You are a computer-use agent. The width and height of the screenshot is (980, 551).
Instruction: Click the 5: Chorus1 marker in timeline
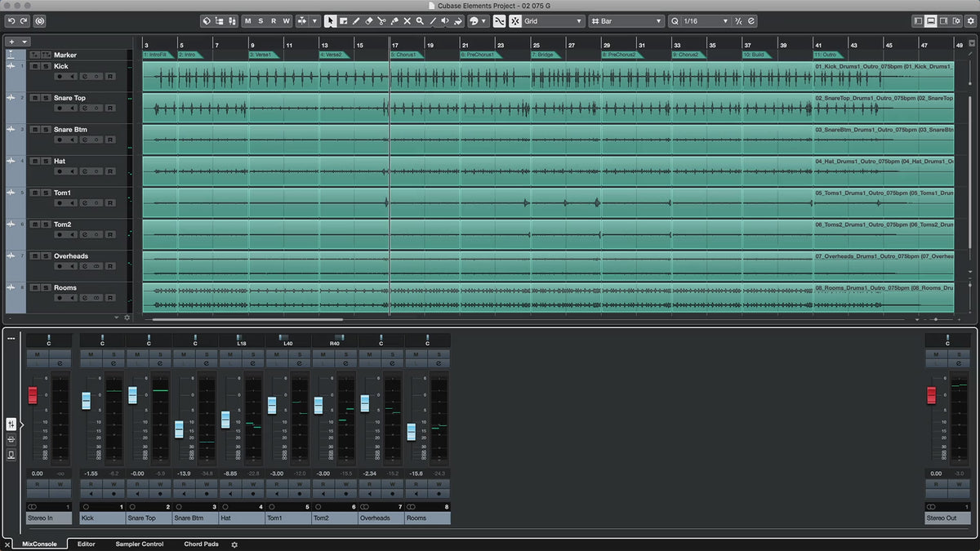click(403, 55)
